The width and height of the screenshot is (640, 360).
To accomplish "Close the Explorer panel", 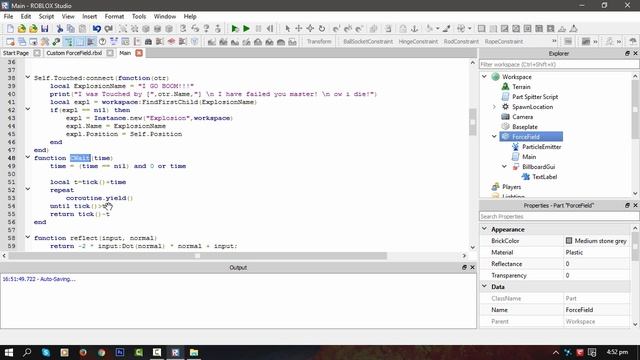I will (x=635, y=53).
